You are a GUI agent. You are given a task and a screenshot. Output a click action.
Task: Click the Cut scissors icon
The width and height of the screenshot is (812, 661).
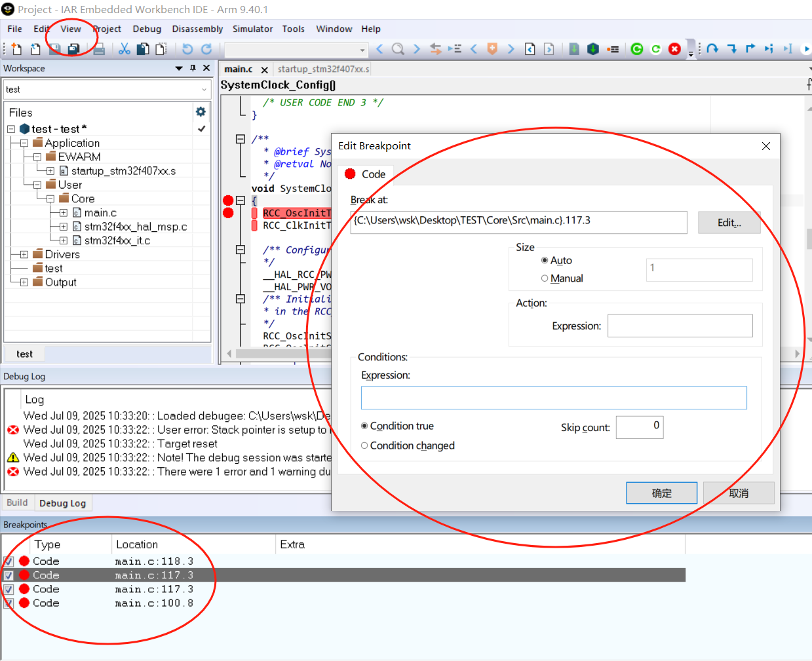(124, 49)
